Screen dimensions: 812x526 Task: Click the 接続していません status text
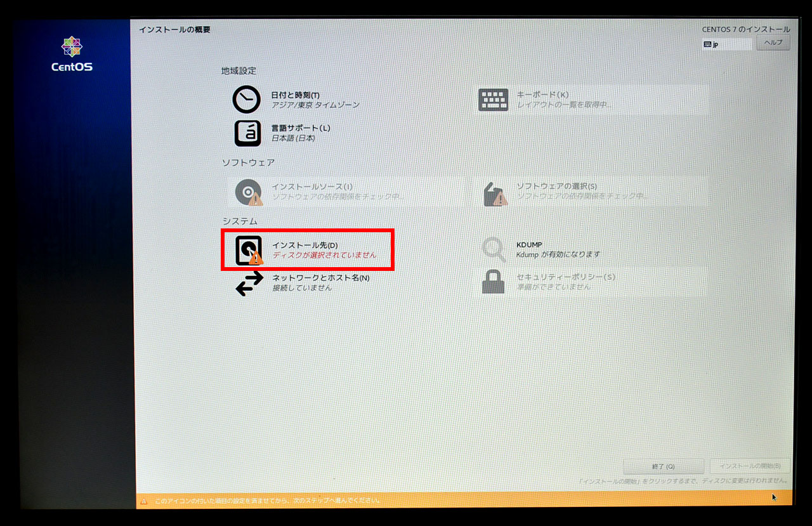[x=302, y=287]
